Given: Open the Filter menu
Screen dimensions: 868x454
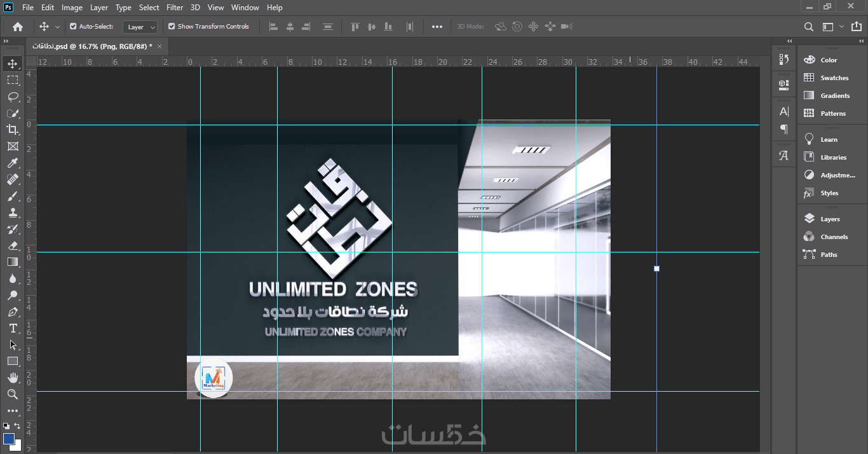Looking at the screenshot, I should tap(175, 8).
